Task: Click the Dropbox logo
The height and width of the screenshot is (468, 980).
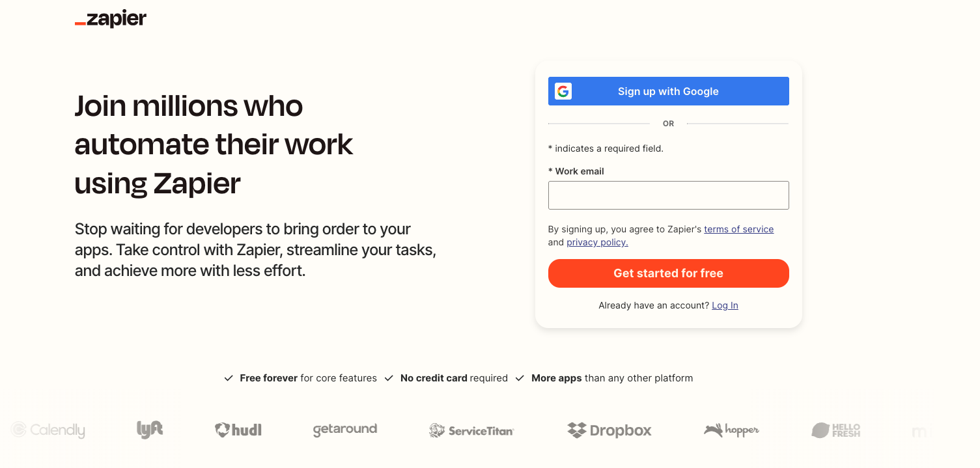Action: coord(609,430)
